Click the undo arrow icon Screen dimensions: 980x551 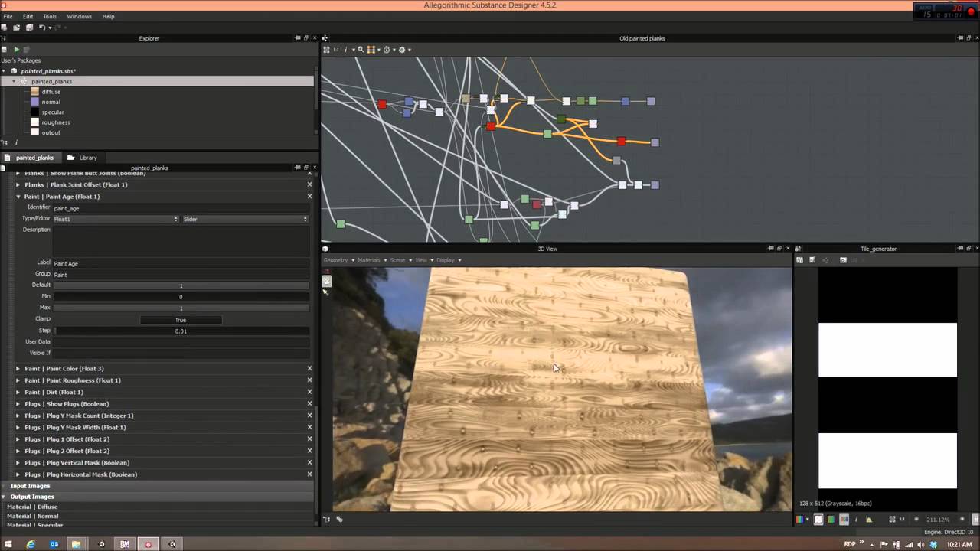(x=42, y=28)
